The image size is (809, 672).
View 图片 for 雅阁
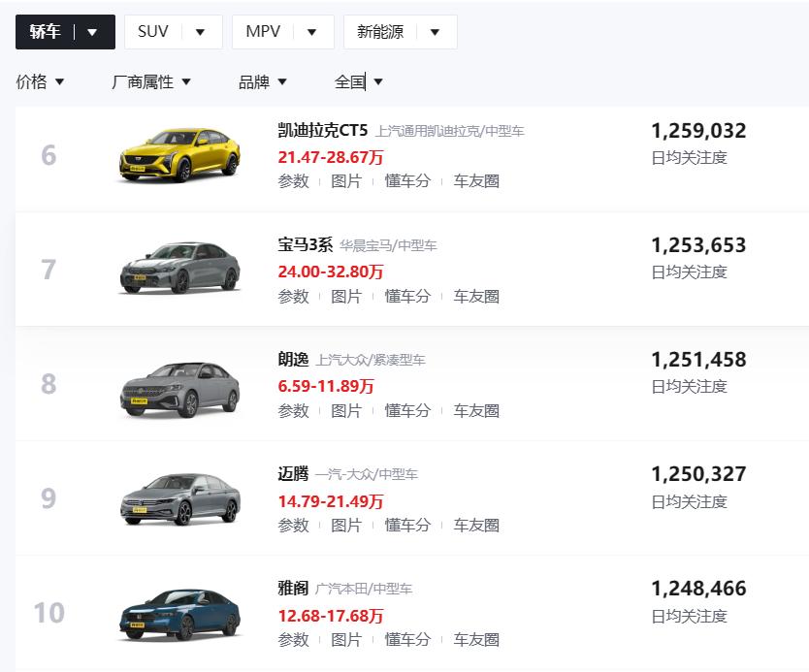click(x=346, y=640)
